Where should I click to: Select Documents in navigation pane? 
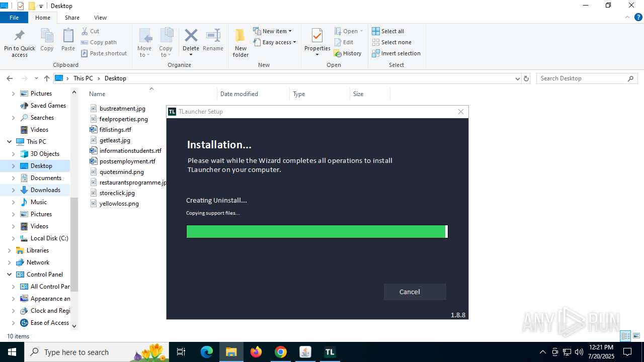(46, 178)
